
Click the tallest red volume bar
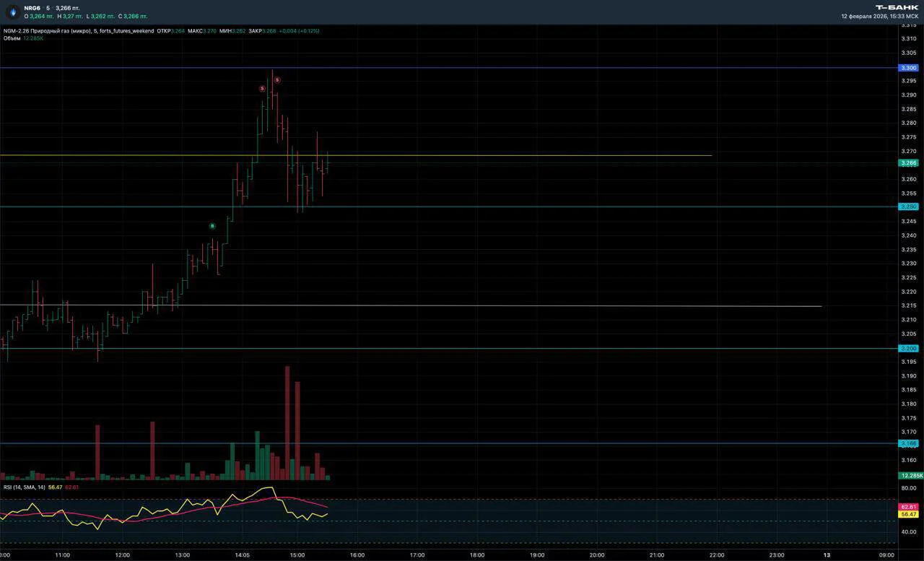[287, 423]
